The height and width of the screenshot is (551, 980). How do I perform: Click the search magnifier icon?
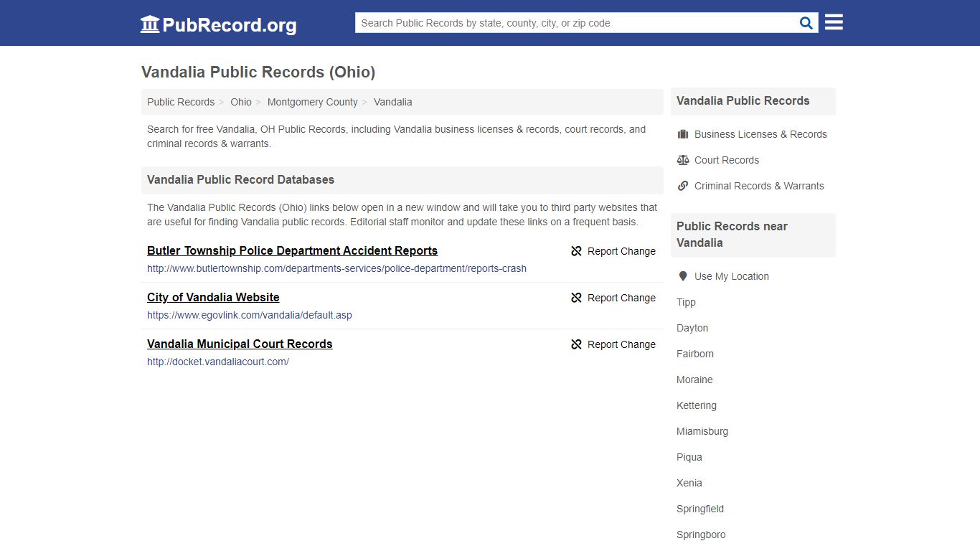806,23
